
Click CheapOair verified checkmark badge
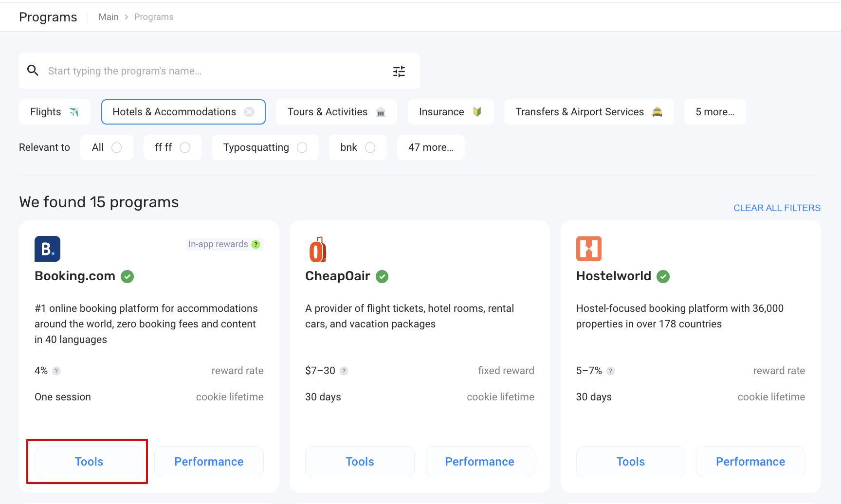coord(382,276)
